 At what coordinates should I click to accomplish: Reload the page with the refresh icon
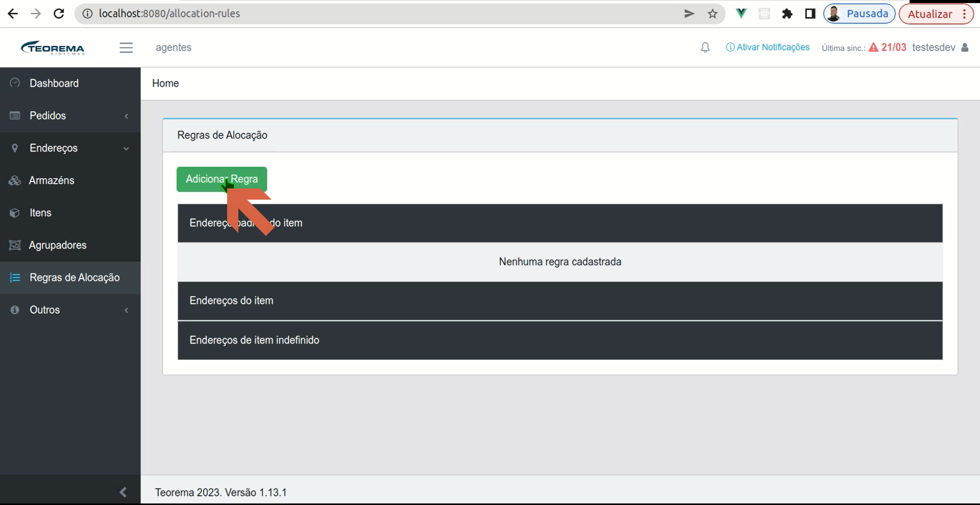59,14
